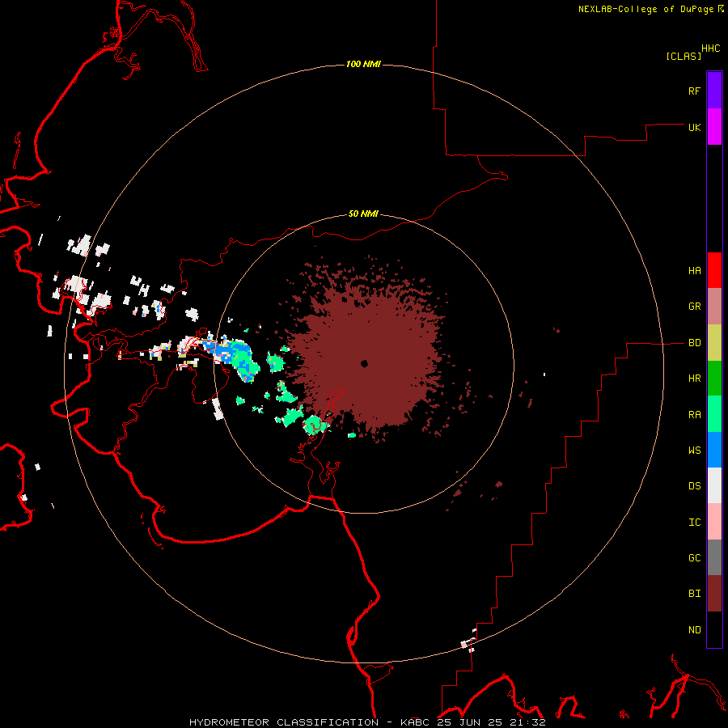Click the RA light green swatch
This screenshot has height=728, width=728.
[714, 414]
